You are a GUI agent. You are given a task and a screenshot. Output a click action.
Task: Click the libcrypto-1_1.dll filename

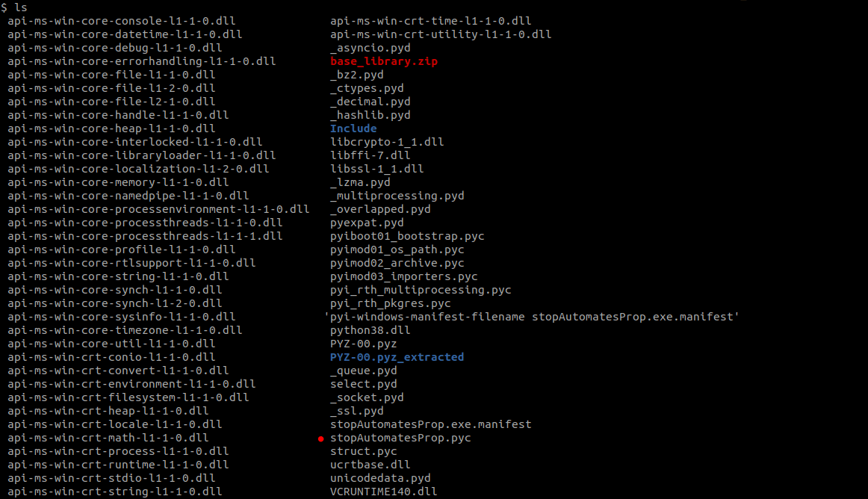(x=387, y=142)
